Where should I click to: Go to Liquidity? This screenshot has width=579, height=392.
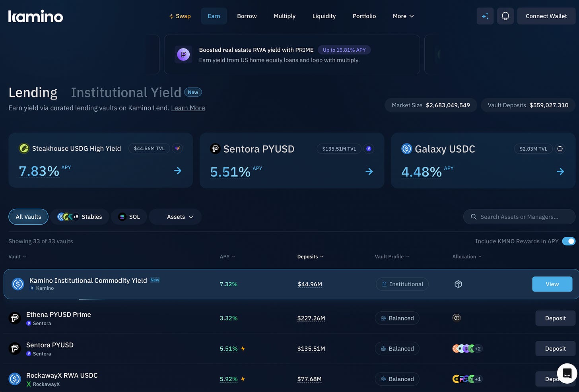click(x=324, y=16)
